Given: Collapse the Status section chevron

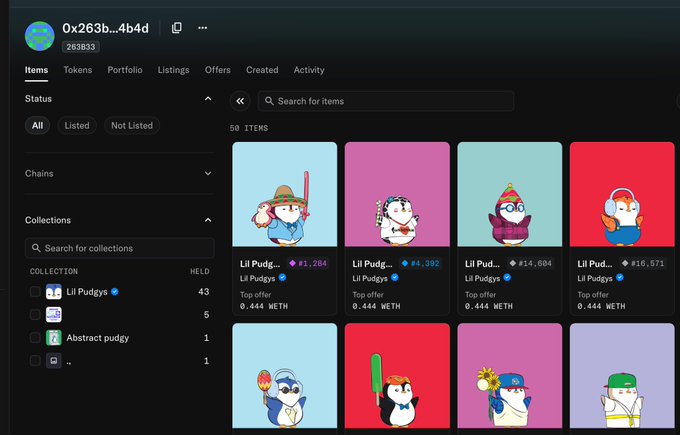Looking at the screenshot, I should click(208, 99).
